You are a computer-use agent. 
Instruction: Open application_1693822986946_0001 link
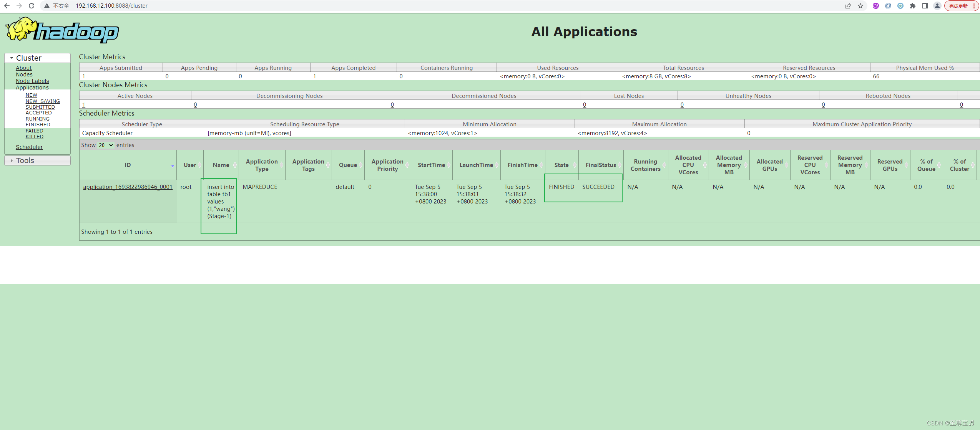click(x=128, y=187)
